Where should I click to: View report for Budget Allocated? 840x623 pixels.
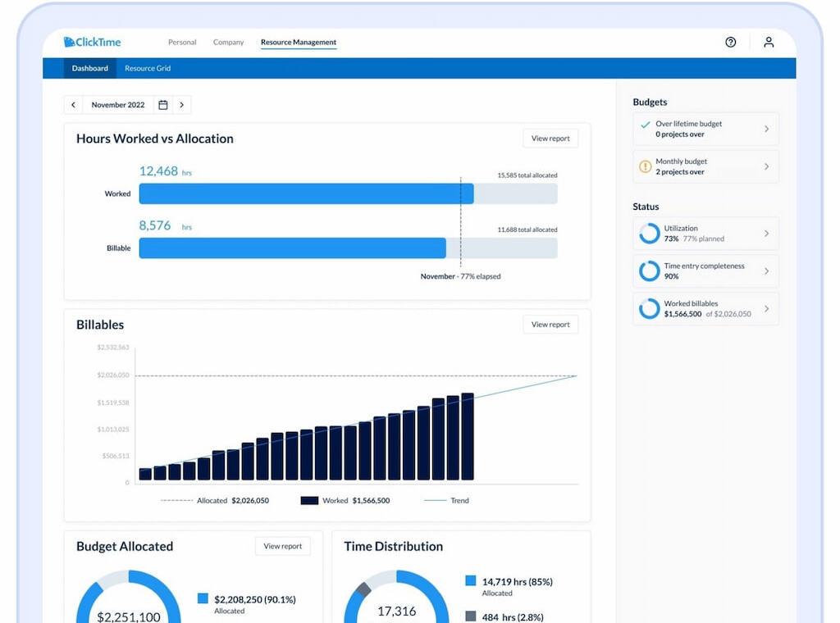[x=282, y=546]
